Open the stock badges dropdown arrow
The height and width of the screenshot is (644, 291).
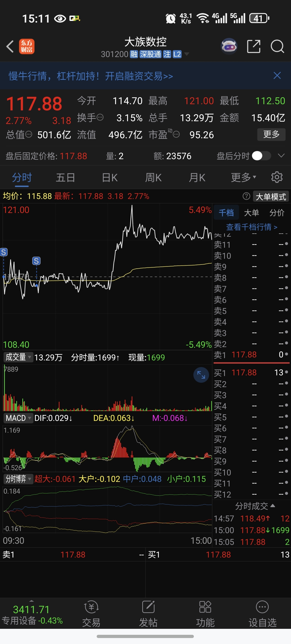[x=187, y=54]
